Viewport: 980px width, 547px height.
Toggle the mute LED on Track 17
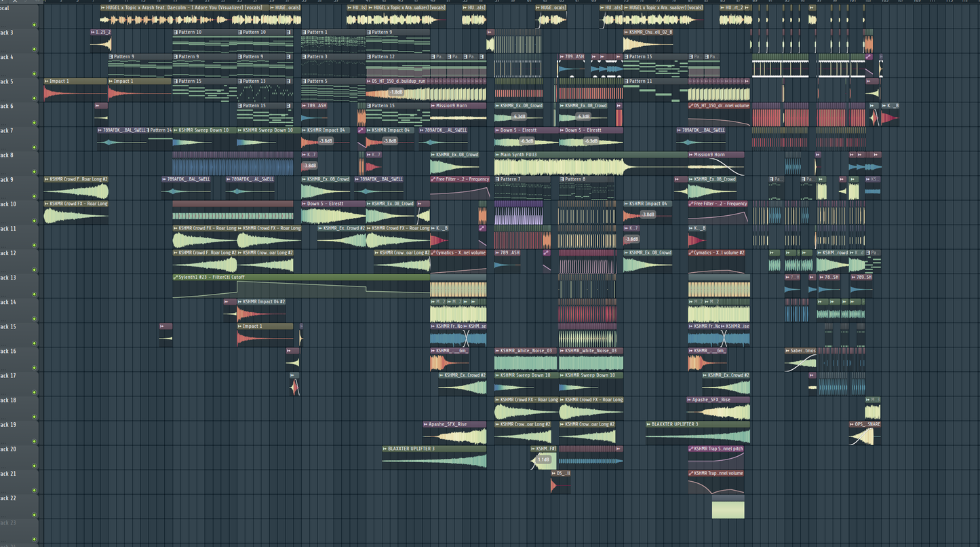pyautogui.click(x=34, y=392)
